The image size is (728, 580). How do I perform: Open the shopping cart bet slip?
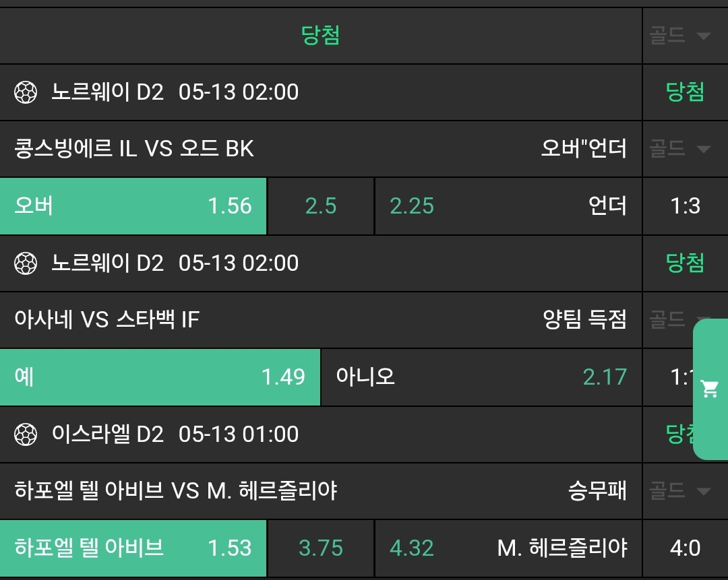click(709, 389)
